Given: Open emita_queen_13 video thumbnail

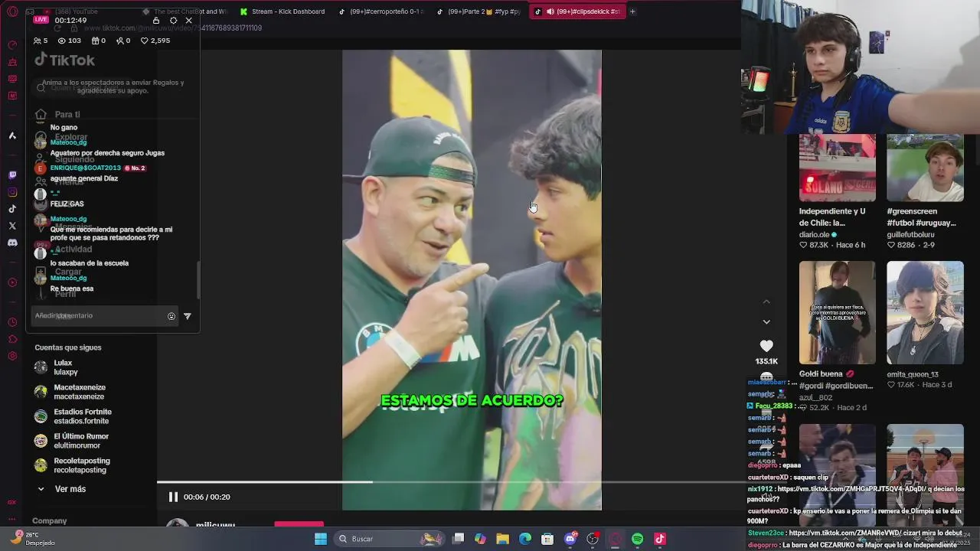Looking at the screenshot, I should pos(925,312).
